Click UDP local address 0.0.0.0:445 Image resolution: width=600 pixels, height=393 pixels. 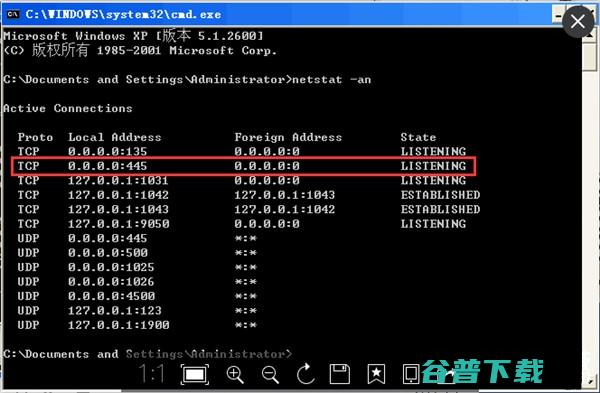coord(108,238)
